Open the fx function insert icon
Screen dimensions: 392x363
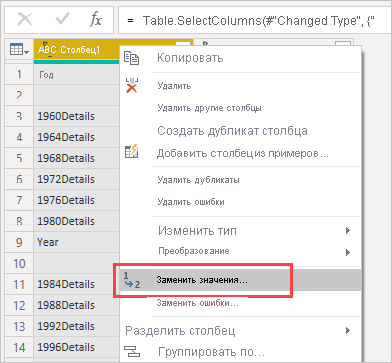coord(96,21)
